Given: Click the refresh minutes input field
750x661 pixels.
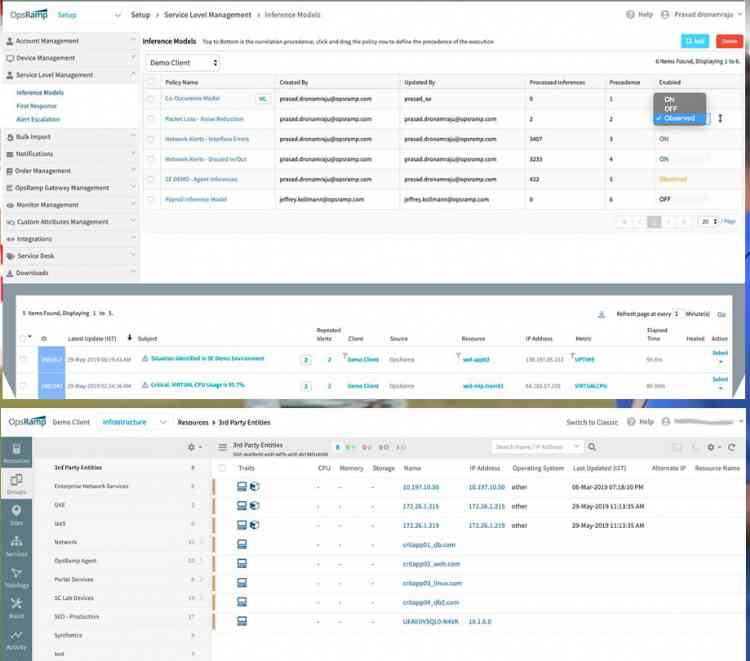Looking at the screenshot, I should click(x=677, y=314).
